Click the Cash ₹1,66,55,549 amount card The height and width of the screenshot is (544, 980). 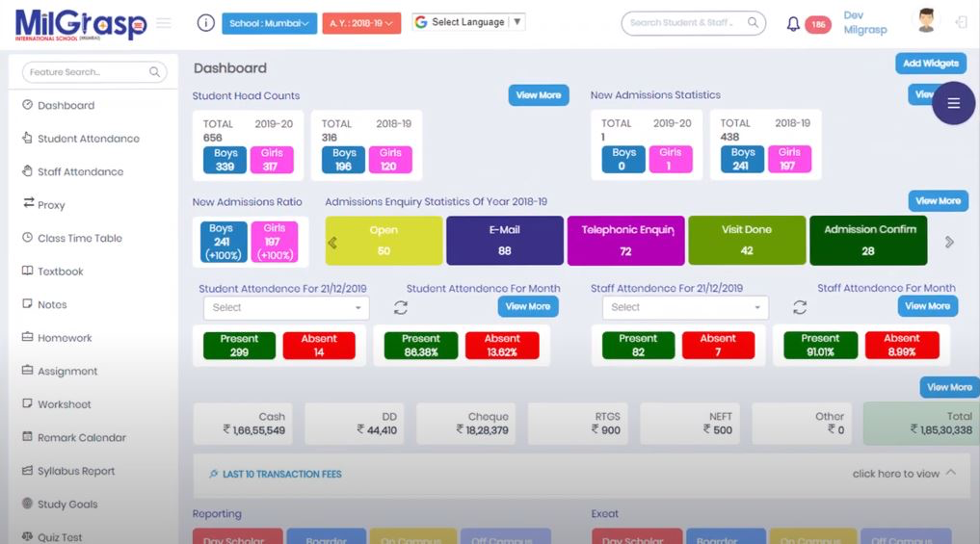(x=243, y=424)
